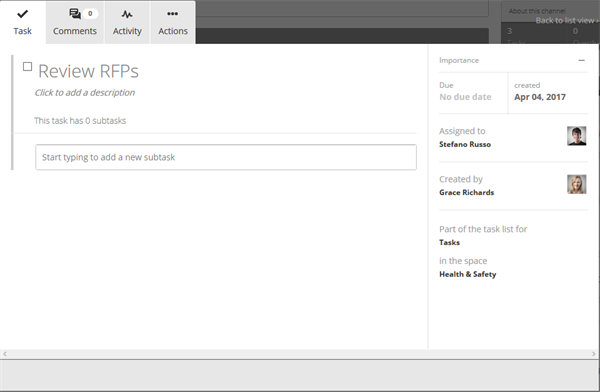Open the Assigned to Stefano Russo selector
The height and width of the screenshot is (392, 600).
[x=465, y=144]
